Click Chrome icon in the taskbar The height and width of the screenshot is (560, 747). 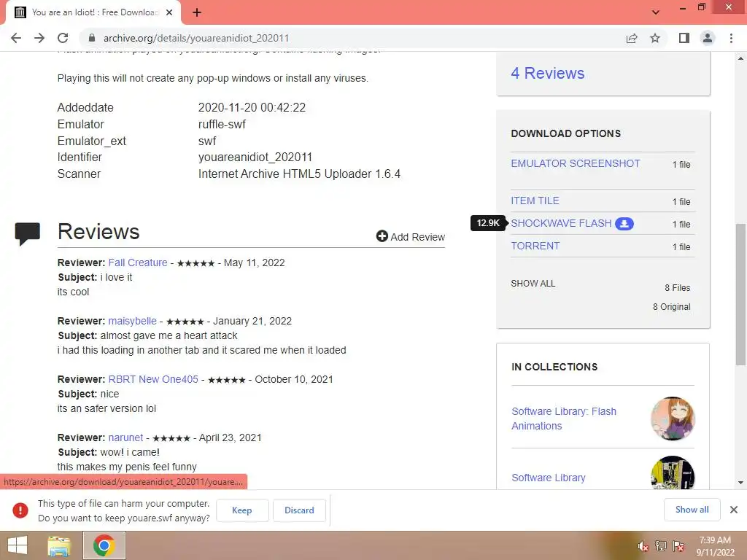click(x=104, y=545)
